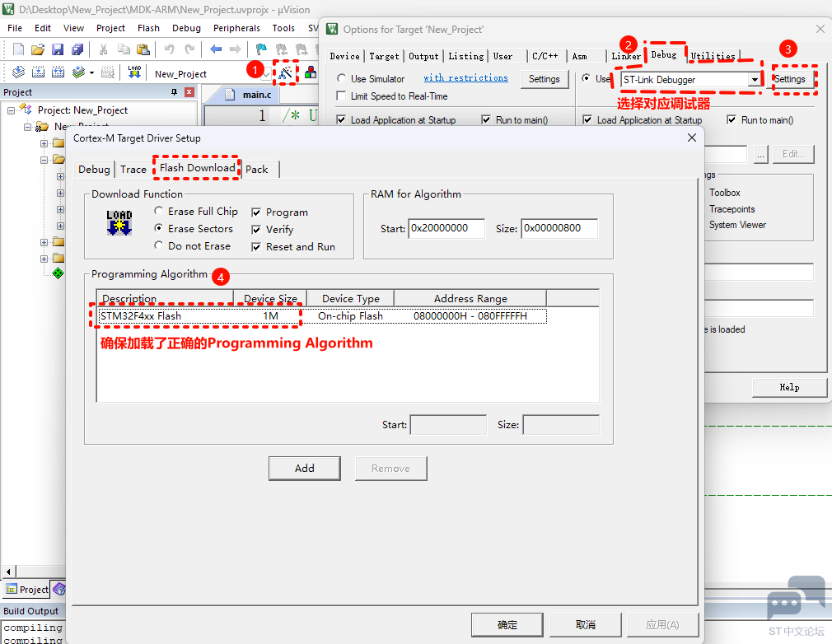The width and height of the screenshot is (832, 644).
Task: Open the New_Project target dropdown
Action: (x=265, y=74)
